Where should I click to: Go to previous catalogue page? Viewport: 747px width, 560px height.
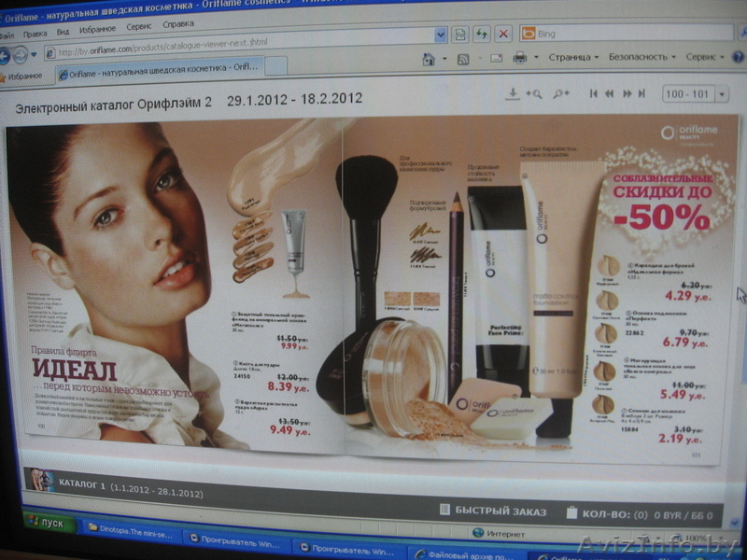pyautogui.click(x=609, y=93)
